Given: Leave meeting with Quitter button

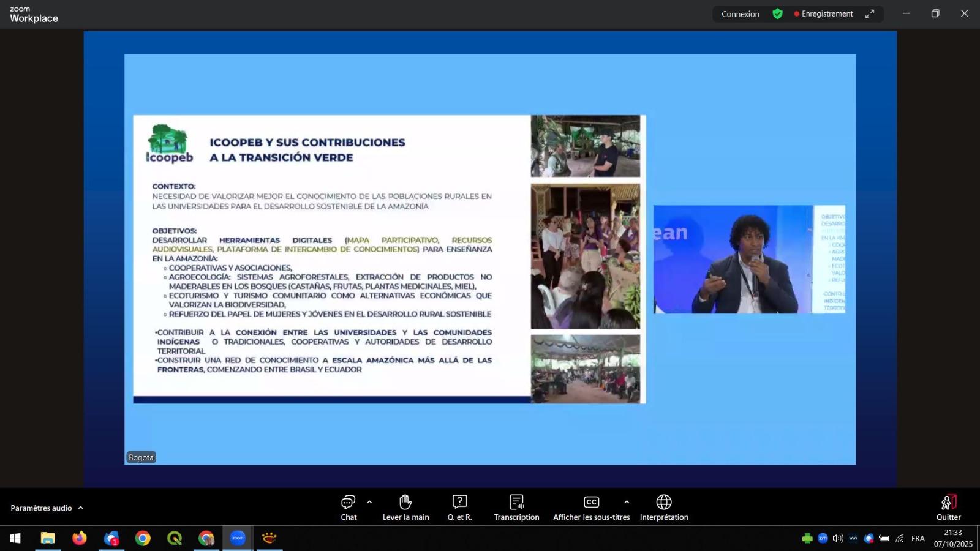Looking at the screenshot, I should (x=948, y=507).
